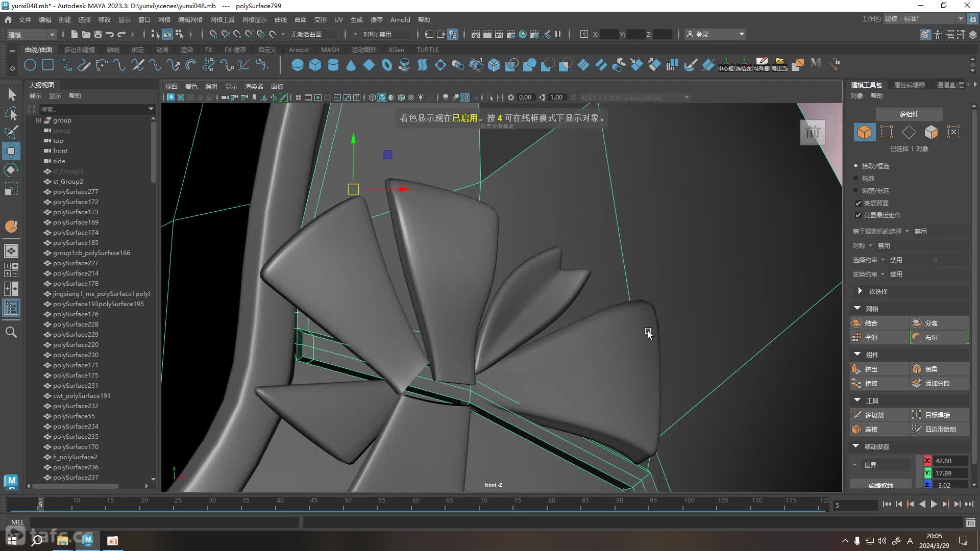This screenshot has height=551, width=980.
Task: Expand the group node in Outliner
Action: [38, 120]
